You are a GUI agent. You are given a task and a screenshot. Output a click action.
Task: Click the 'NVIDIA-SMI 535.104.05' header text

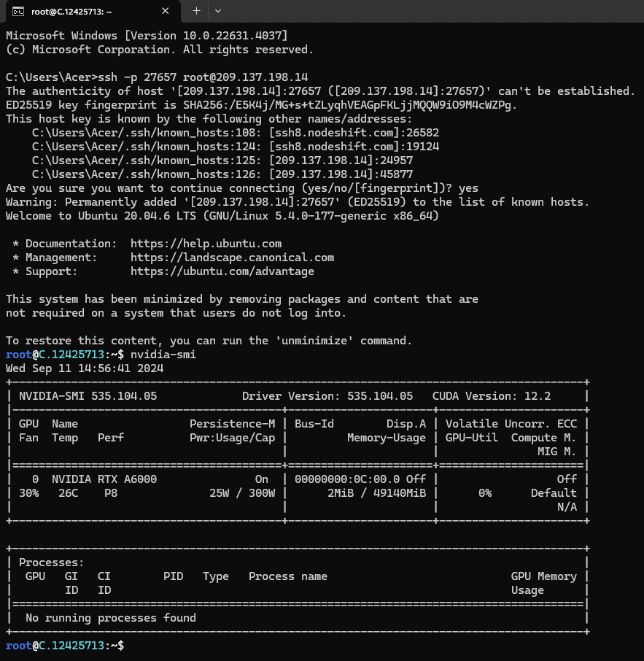click(88, 396)
